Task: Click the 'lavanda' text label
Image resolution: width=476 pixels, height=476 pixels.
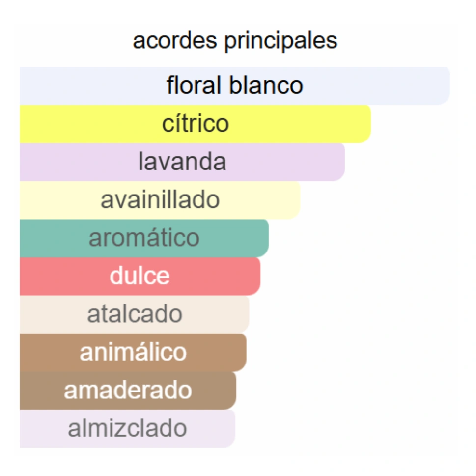Action: pos(182,162)
